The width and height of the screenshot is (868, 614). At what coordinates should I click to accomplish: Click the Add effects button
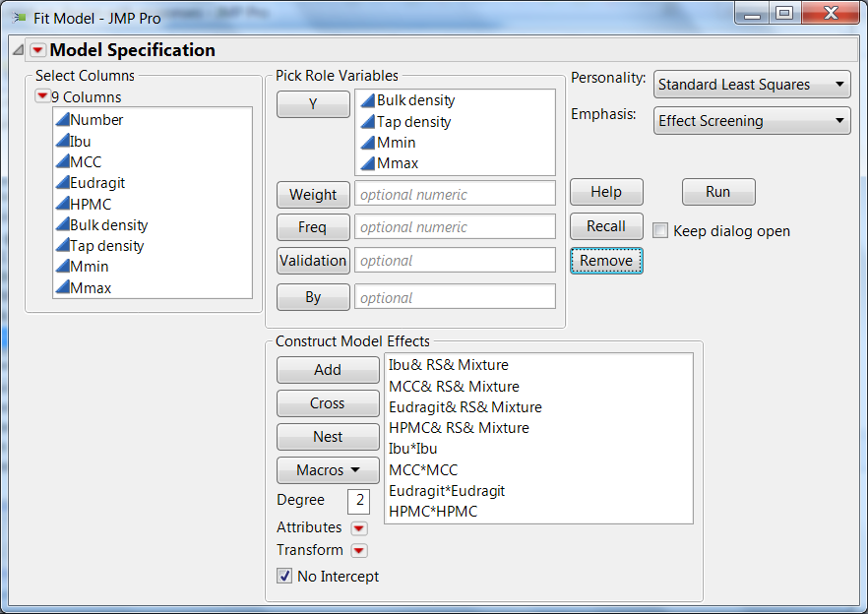point(328,370)
